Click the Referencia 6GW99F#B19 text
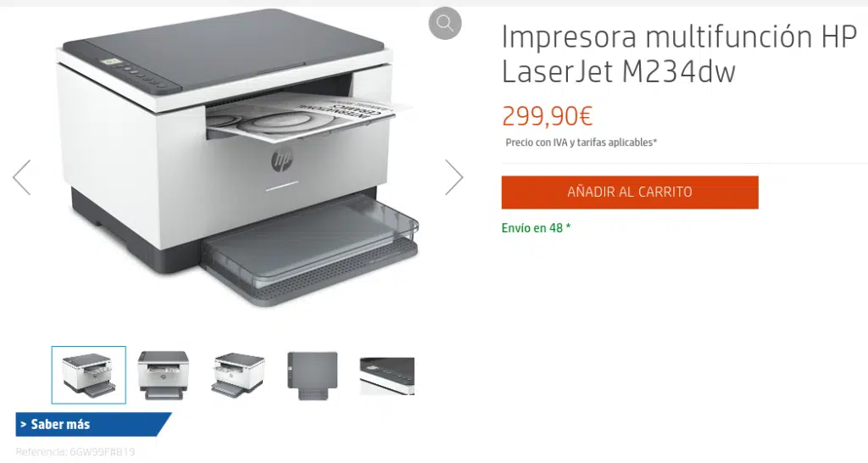868x463 pixels. 75,452
